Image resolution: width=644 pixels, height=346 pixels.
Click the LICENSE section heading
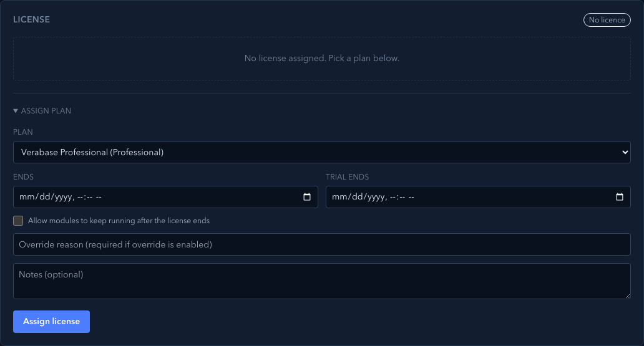click(x=31, y=20)
